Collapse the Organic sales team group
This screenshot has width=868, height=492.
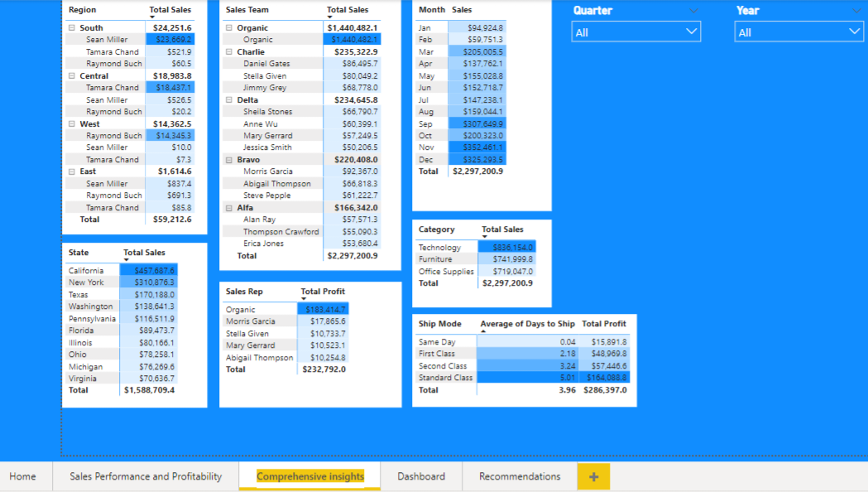point(228,27)
